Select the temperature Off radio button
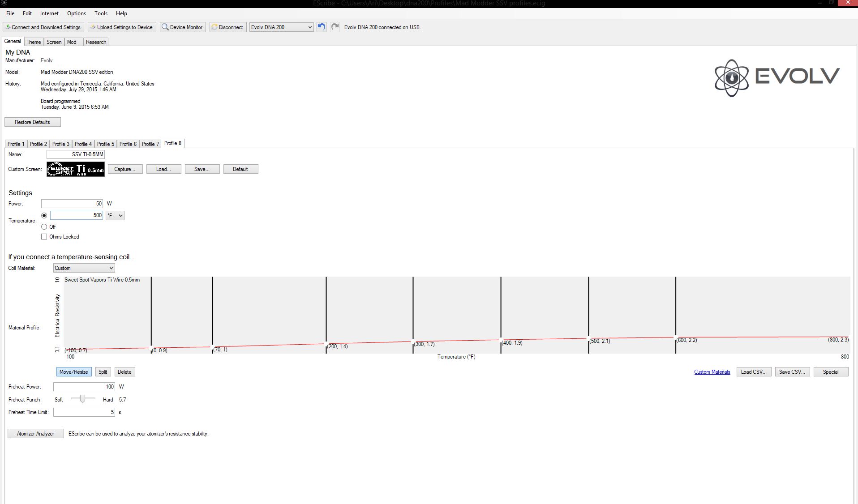The height and width of the screenshot is (504, 858). [44, 227]
